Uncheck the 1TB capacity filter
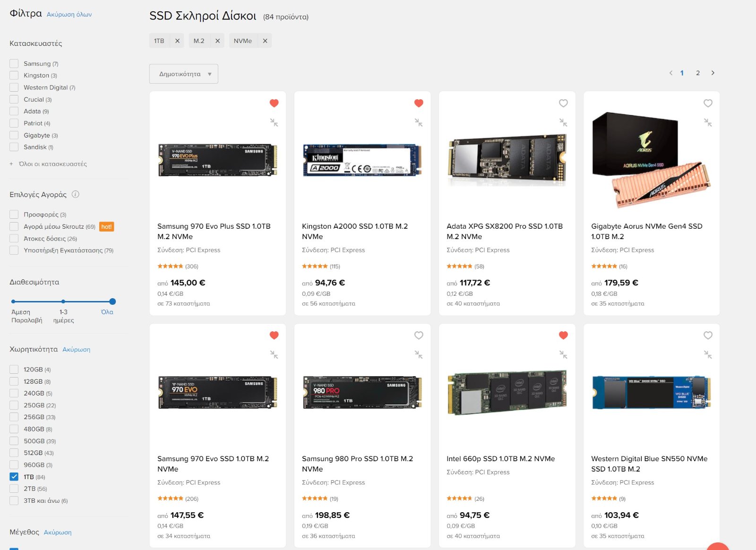 [x=14, y=477]
